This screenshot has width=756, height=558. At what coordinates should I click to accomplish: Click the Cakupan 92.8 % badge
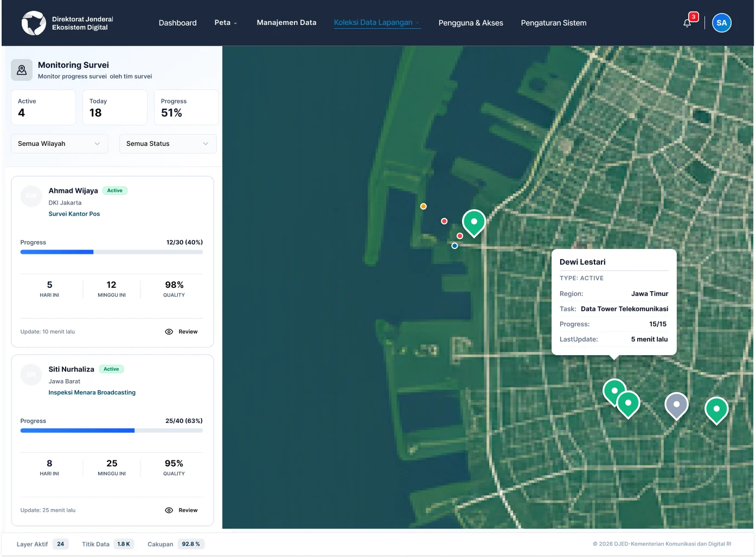pyautogui.click(x=191, y=544)
